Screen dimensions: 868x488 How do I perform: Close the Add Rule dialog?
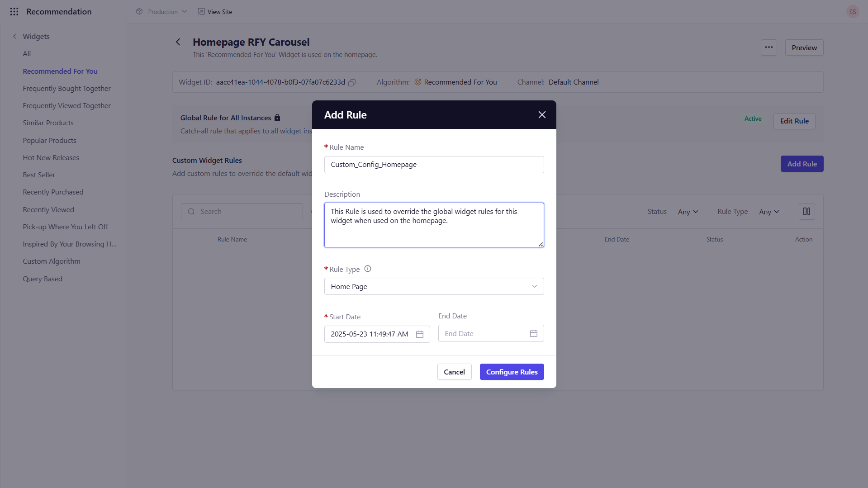coord(542,115)
